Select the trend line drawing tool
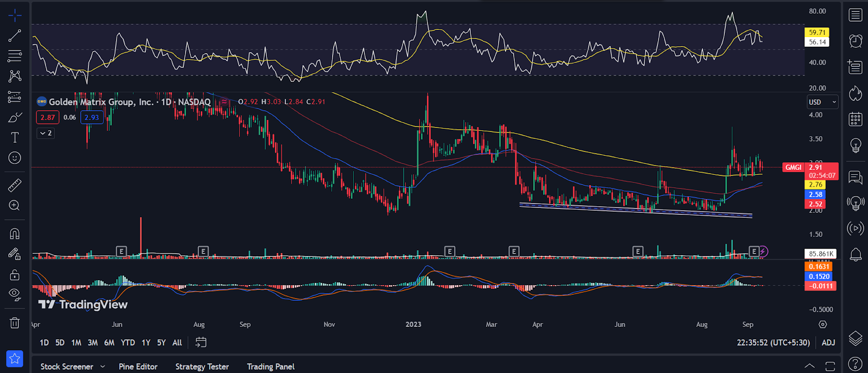Viewport: 868px width, 373px height. click(15, 36)
